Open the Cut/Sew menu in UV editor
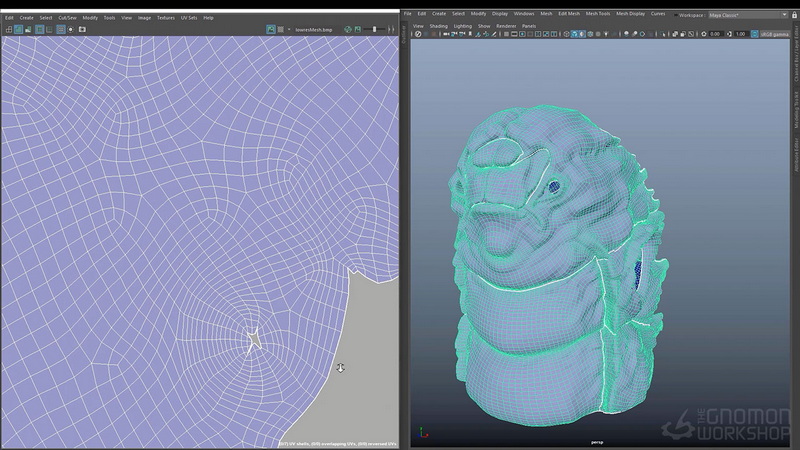 67,18
